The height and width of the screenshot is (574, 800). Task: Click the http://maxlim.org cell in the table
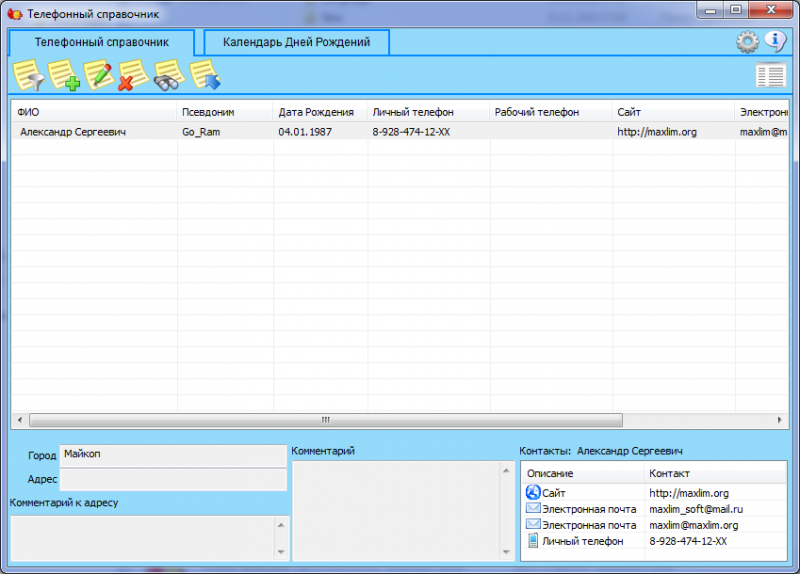tap(657, 132)
